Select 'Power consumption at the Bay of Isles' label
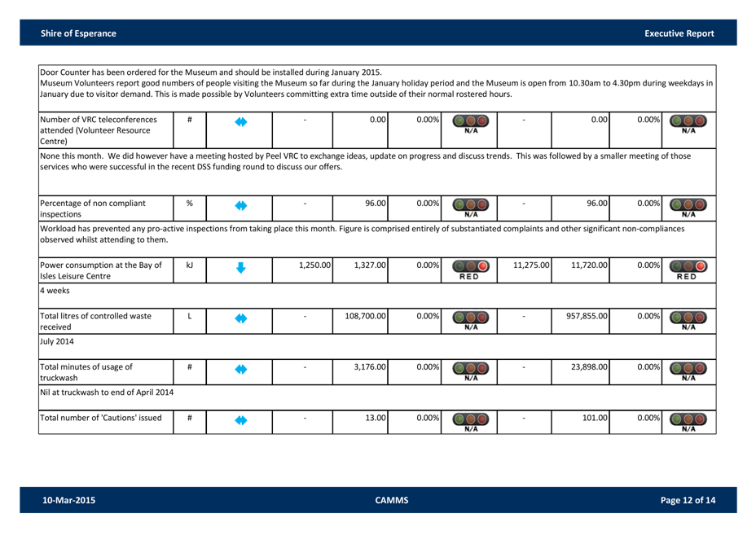Viewport: 756px width, 535px height. click(102, 270)
